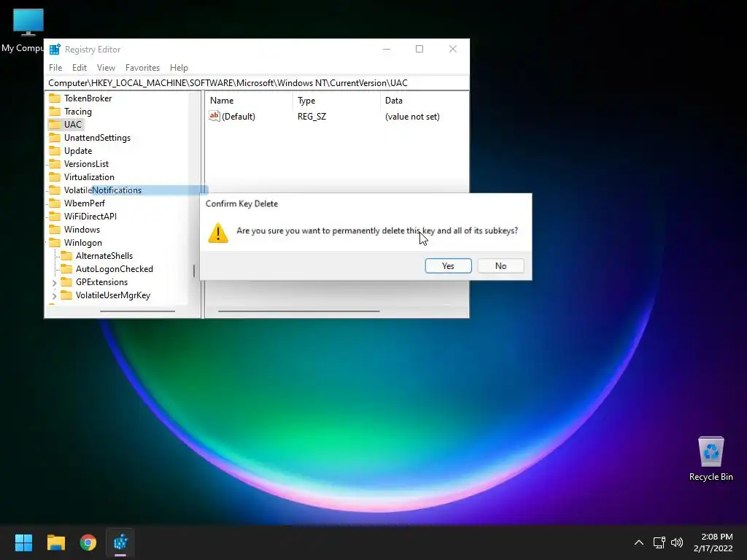Screen dimensions: 747x560
Task: Select the VolatileUserMgrKey subkey
Action: [113, 295]
